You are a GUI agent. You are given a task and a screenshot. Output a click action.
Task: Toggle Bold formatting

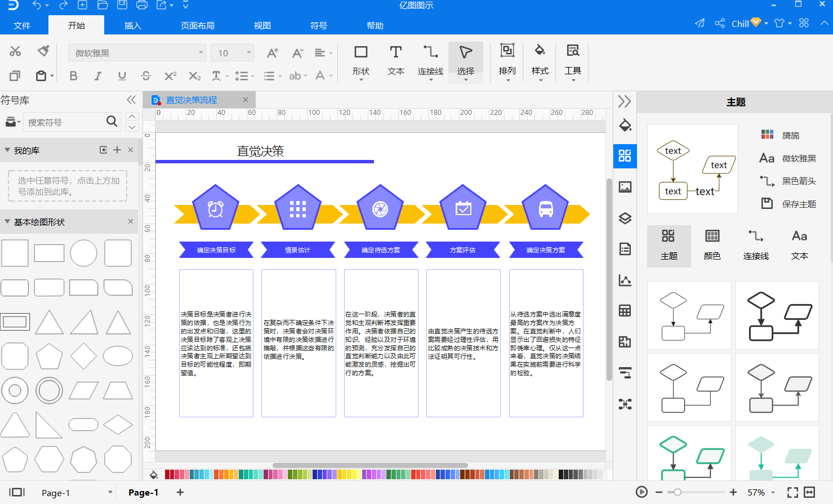pyautogui.click(x=73, y=75)
